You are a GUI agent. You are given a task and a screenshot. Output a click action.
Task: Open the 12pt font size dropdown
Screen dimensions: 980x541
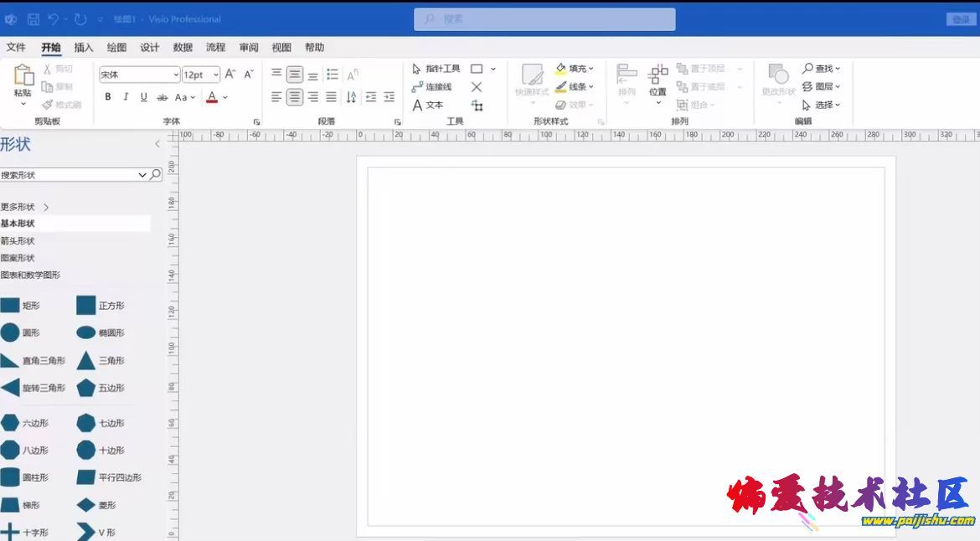click(x=201, y=75)
